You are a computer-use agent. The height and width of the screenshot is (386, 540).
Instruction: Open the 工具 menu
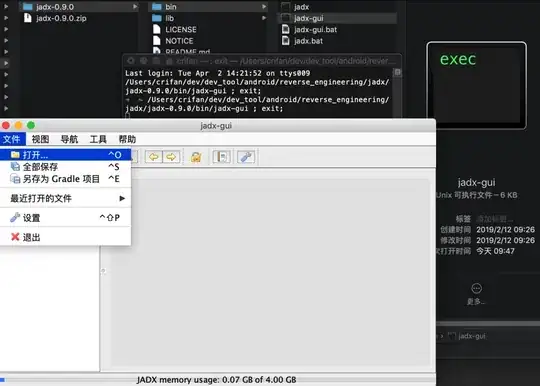point(98,139)
